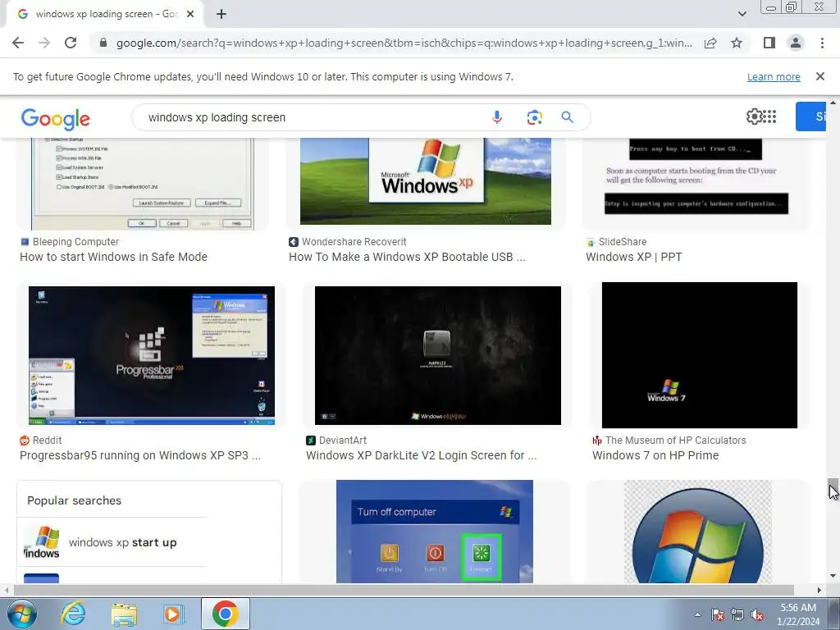Open Windows Media Player taskbar icon
This screenshot has width=840, height=630.
[174, 614]
